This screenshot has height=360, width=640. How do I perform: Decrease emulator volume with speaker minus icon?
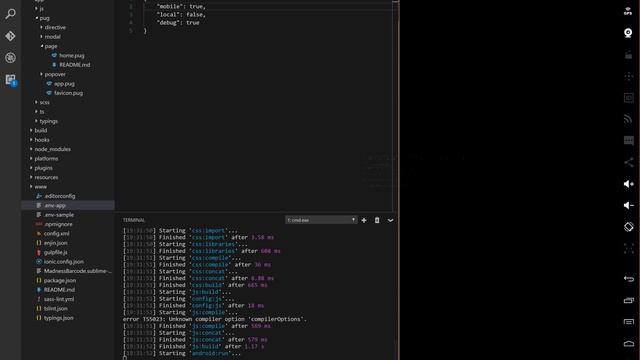(x=628, y=205)
